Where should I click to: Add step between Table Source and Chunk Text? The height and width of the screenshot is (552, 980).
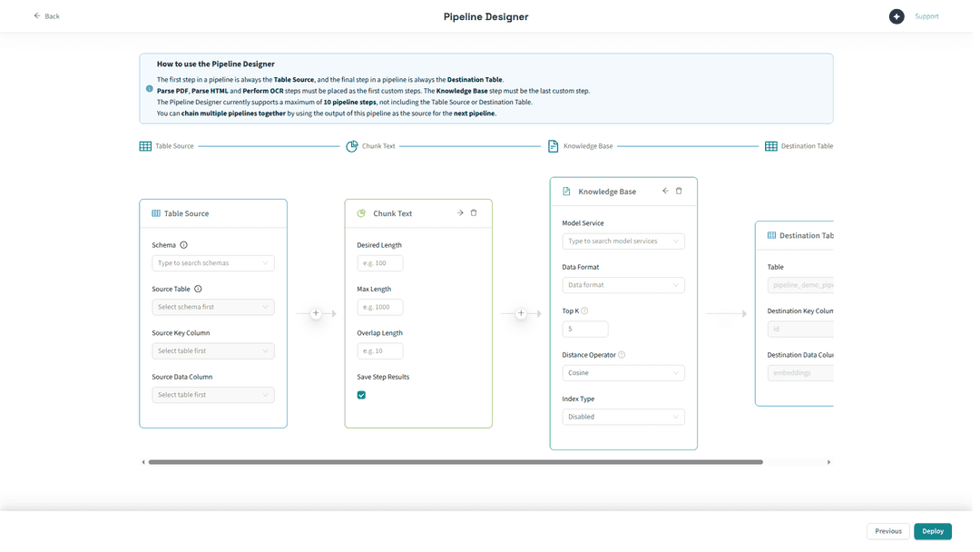(316, 313)
